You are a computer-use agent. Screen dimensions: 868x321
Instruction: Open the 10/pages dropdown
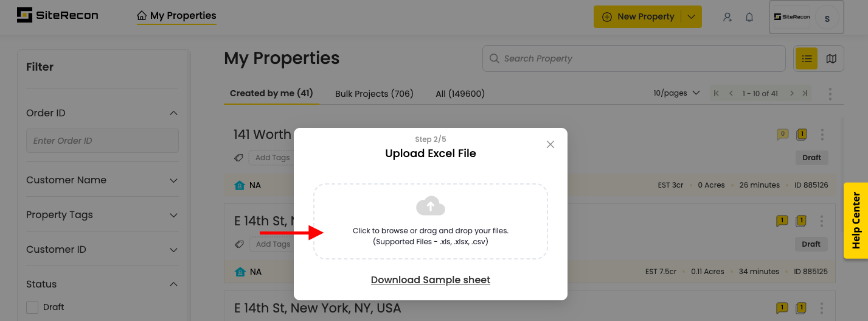point(678,93)
